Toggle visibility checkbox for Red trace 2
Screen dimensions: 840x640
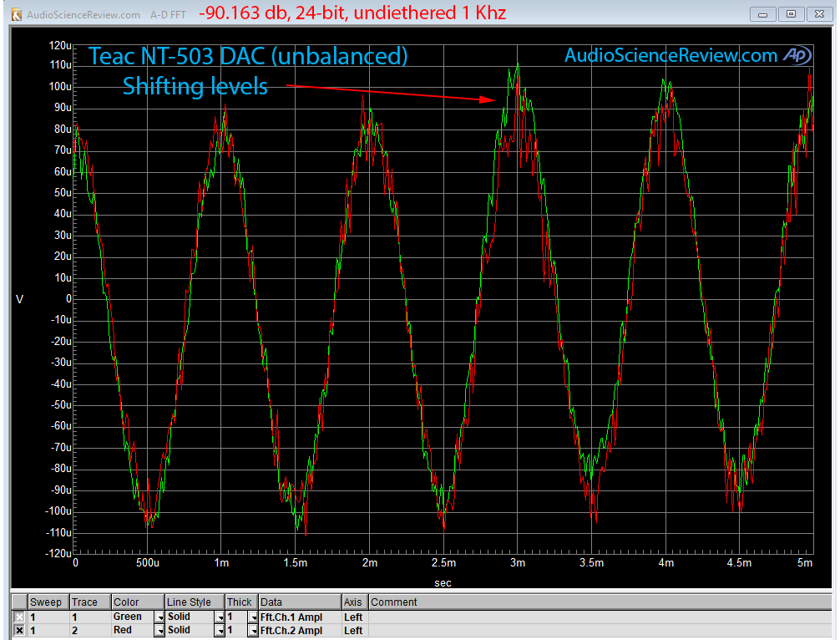click(x=19, y=630)
